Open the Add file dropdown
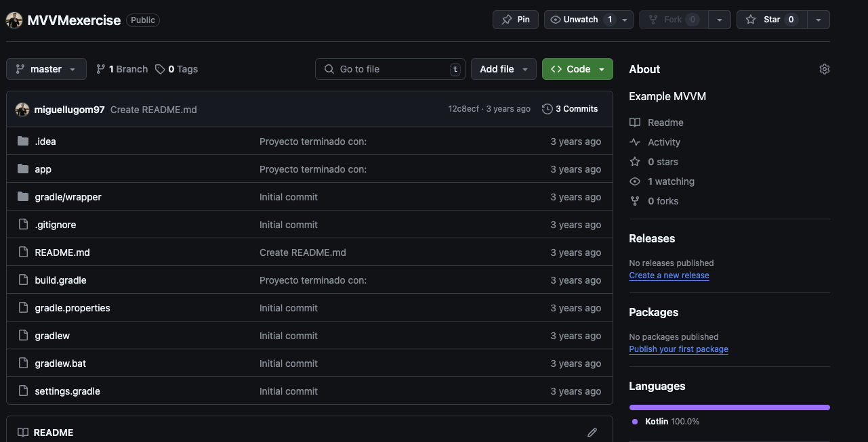868x442 pixels. coord(503,69)
